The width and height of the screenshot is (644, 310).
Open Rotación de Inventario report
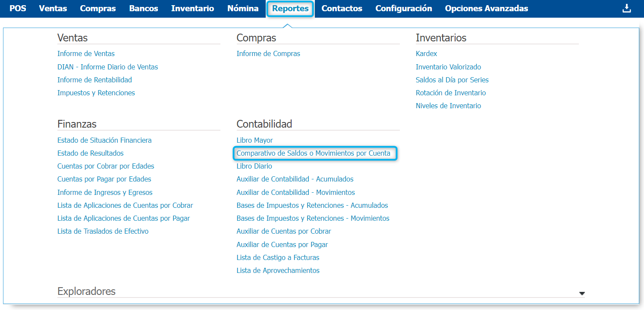point(451,93)
